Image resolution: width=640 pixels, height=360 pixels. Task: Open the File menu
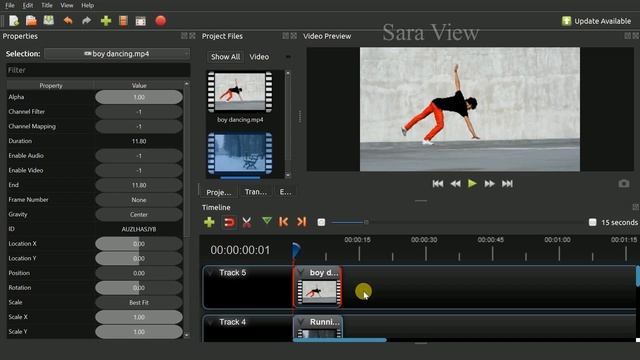(x=10, y=5)
